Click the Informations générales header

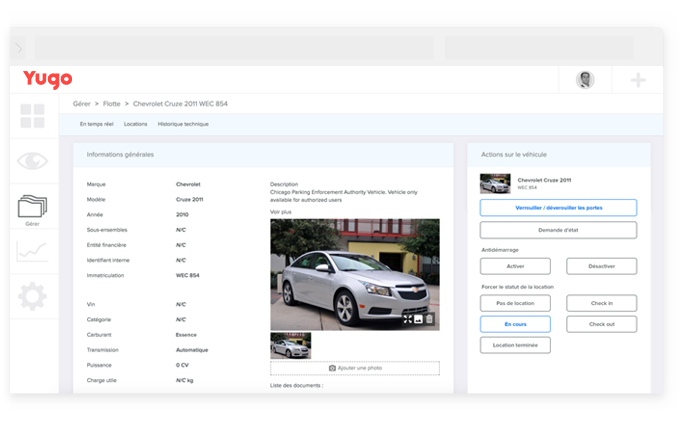point(263,154)
